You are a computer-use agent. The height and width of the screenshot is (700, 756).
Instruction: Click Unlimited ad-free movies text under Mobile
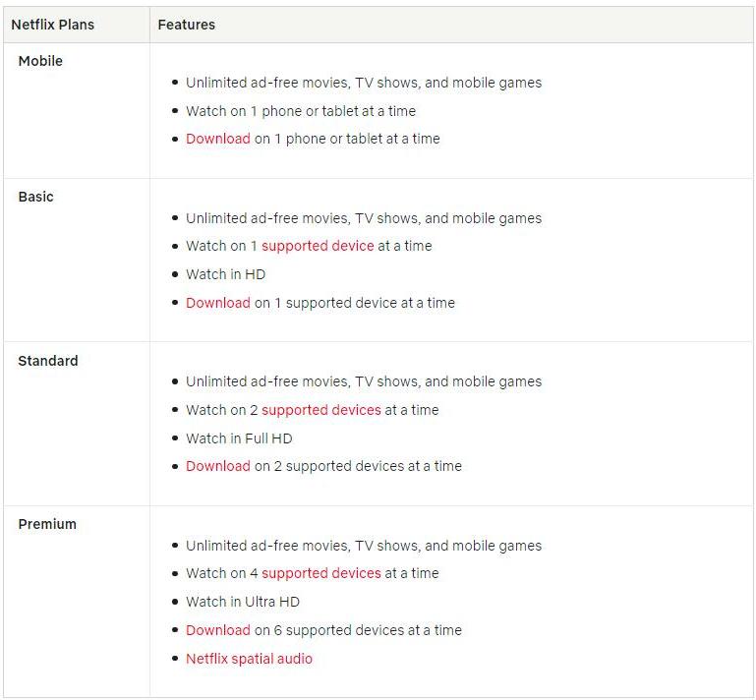(x=364, y=83)
